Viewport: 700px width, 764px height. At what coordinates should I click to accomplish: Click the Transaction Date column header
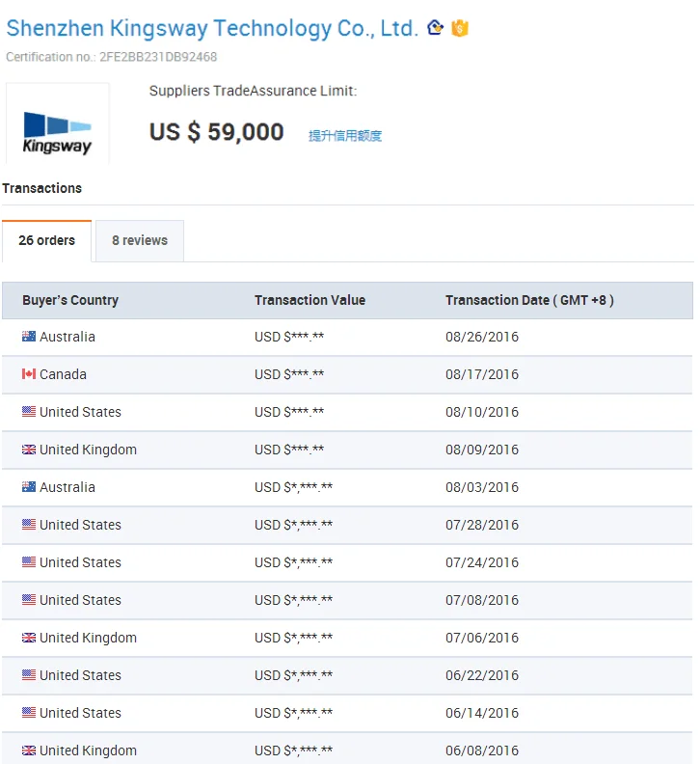[x=529, y=300]
